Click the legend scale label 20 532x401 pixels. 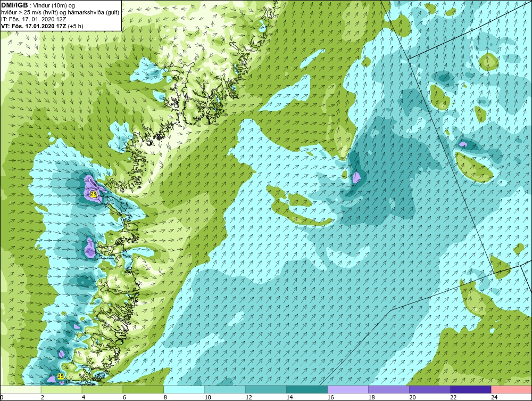(x=412, y=397)
